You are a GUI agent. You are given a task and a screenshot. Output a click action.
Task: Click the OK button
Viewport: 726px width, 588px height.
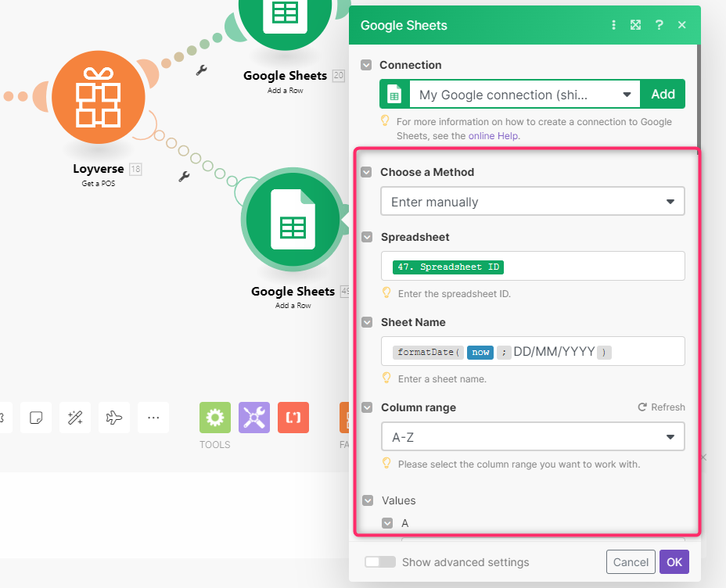coord(674,562)
